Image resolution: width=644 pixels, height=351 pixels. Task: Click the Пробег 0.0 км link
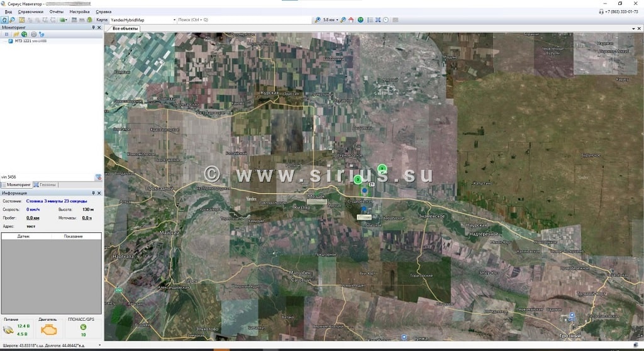(33, 218)
